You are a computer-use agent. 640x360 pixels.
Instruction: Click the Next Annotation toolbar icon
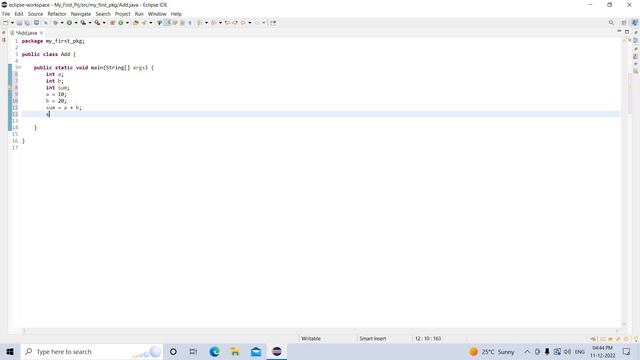point(200,23)
